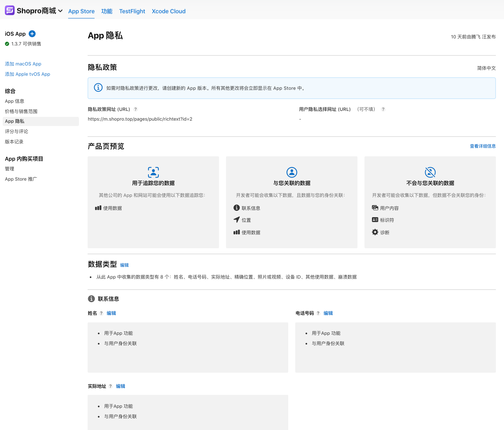Click the not-linked data crossed person icon
Viewport: 504px width, 430px height.
click(x=430, y=172)
